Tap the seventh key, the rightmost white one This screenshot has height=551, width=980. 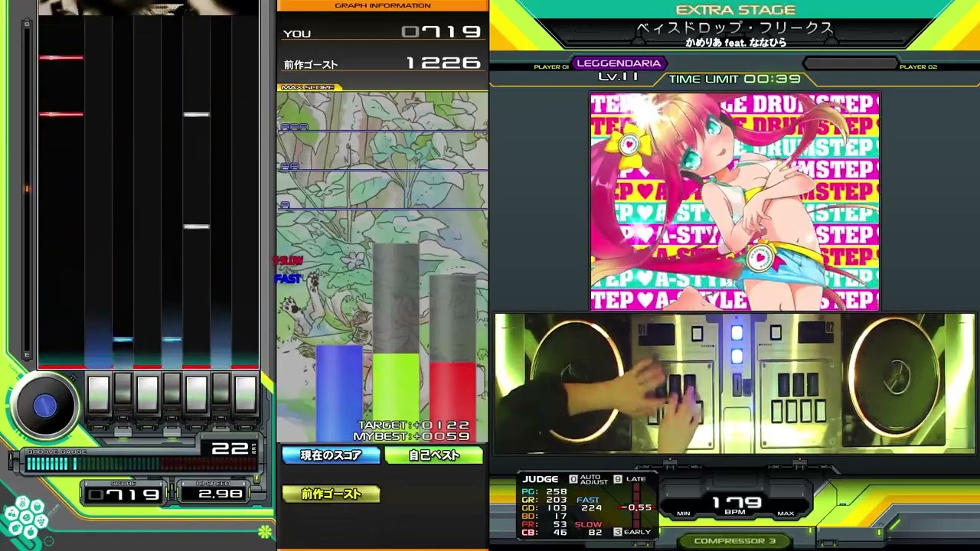246,393
